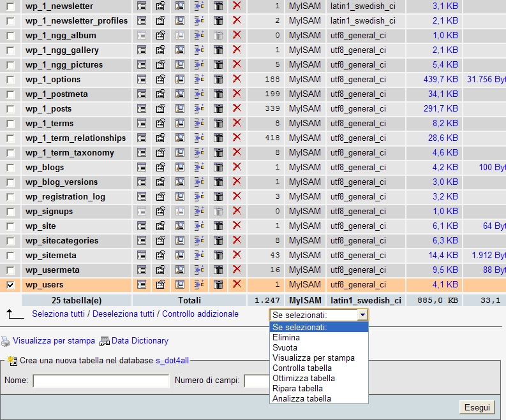Drop wp_1_ngg_album red X icon
The height and width of the screenshot is (420, 506).
pos(237,35)
